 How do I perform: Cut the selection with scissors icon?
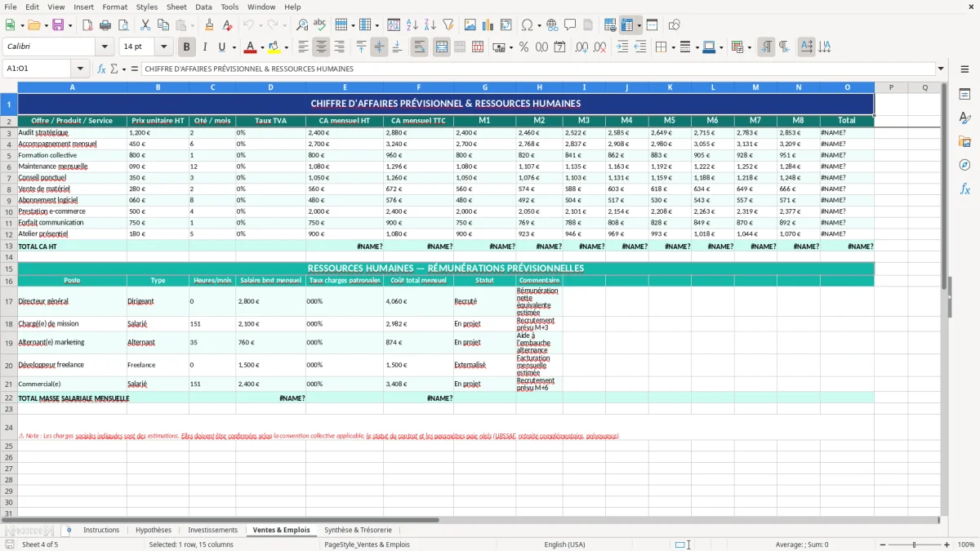(x=145, y=25)
